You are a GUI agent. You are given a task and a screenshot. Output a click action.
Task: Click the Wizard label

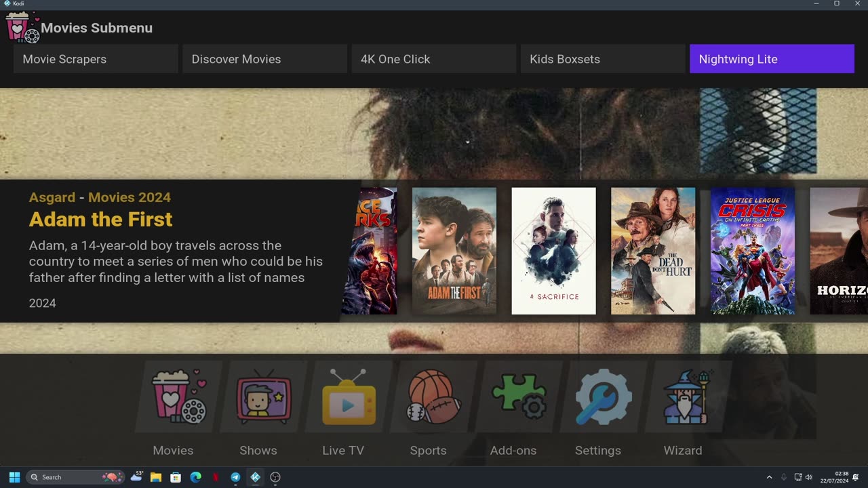click(x=683, y=450)
